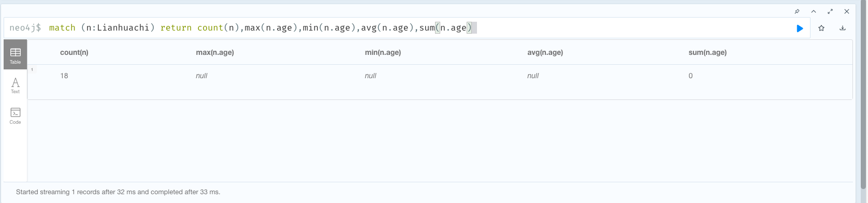Select the max(n.age) column header
Image resolution: width=868 pixels, height=203 pixels.
click(215, 52)
